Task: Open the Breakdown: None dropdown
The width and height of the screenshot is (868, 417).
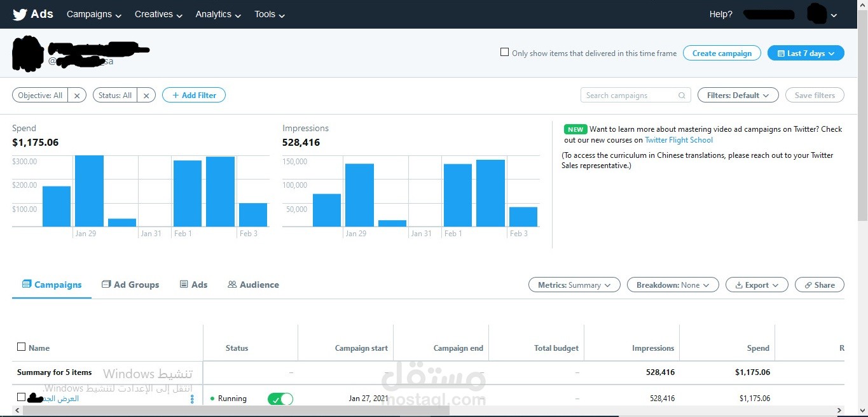Action: pyautogui.click(x=673, y=285)
